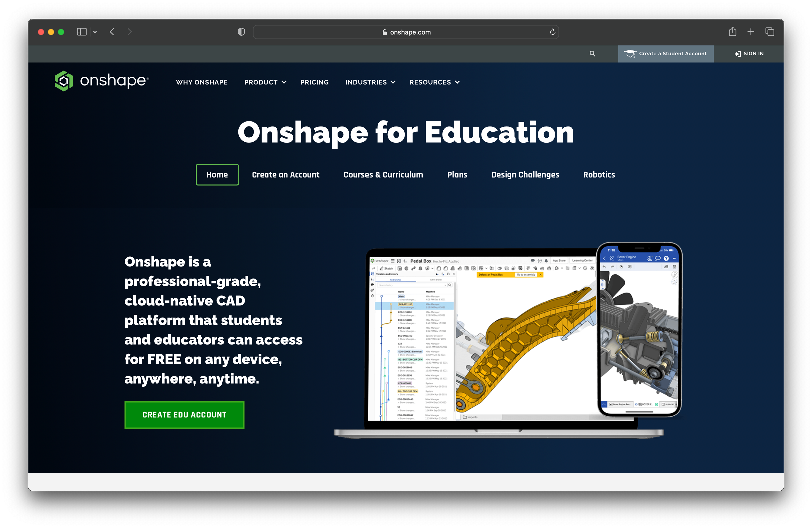Navigate back with the arrow
812x528 pixels.
pos(112,32)
